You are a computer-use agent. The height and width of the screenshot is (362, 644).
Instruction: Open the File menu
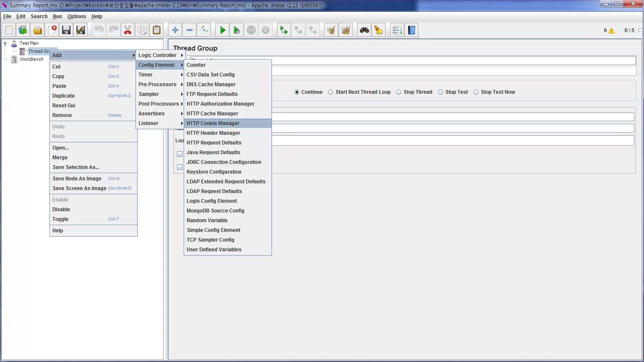click(7, 16)
